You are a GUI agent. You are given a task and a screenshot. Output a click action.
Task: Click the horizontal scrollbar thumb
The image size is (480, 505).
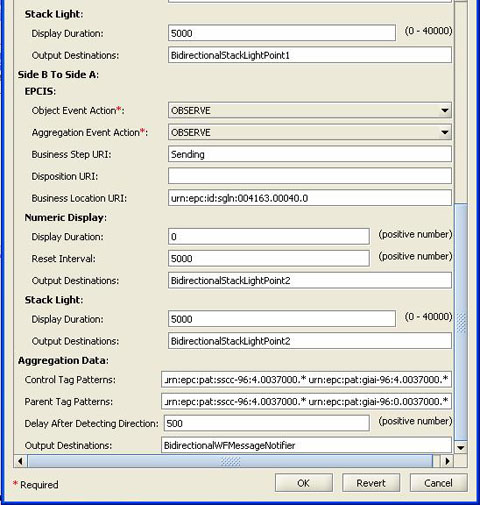click(230, 461)
